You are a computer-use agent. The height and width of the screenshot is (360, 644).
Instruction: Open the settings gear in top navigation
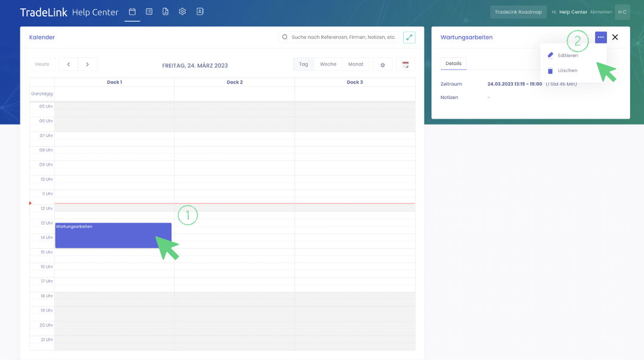pyautogui.click(x=182, y=11)
